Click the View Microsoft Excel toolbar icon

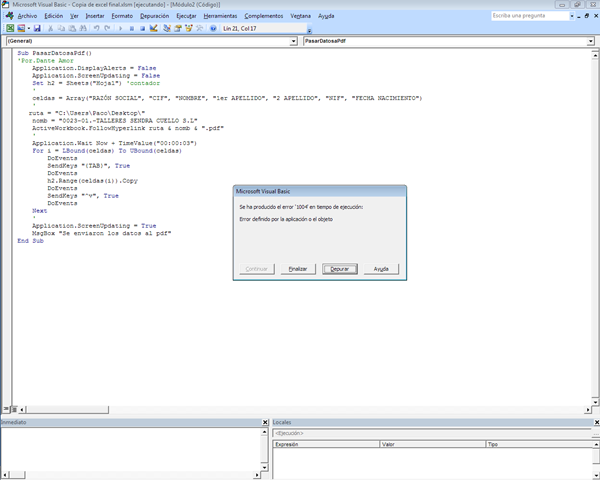(9, 28)
